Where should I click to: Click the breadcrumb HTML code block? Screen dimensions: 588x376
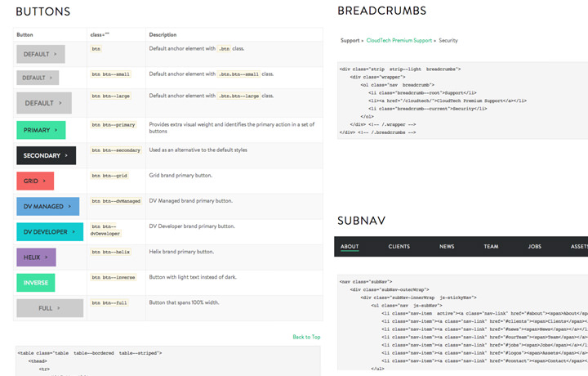462,101
